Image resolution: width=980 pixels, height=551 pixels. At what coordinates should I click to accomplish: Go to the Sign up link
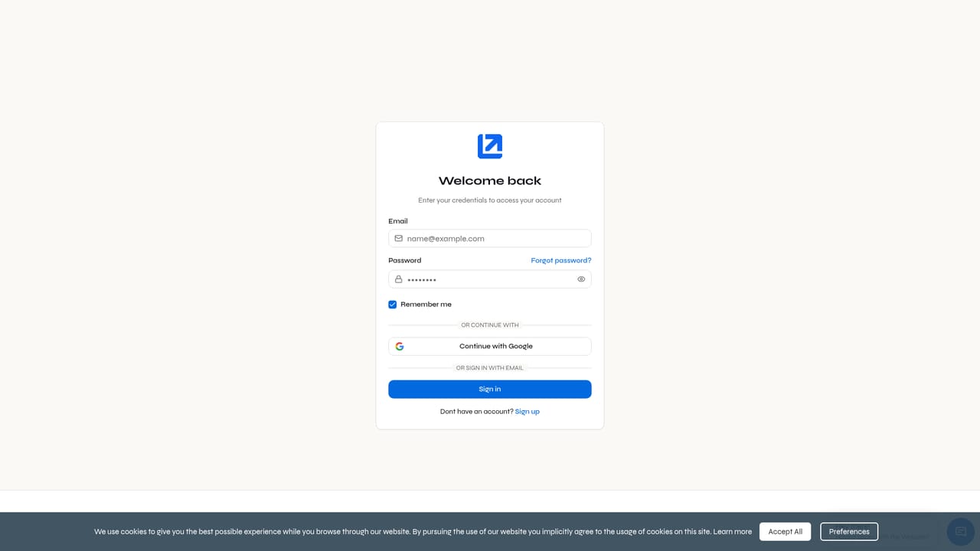coord(528,412)
